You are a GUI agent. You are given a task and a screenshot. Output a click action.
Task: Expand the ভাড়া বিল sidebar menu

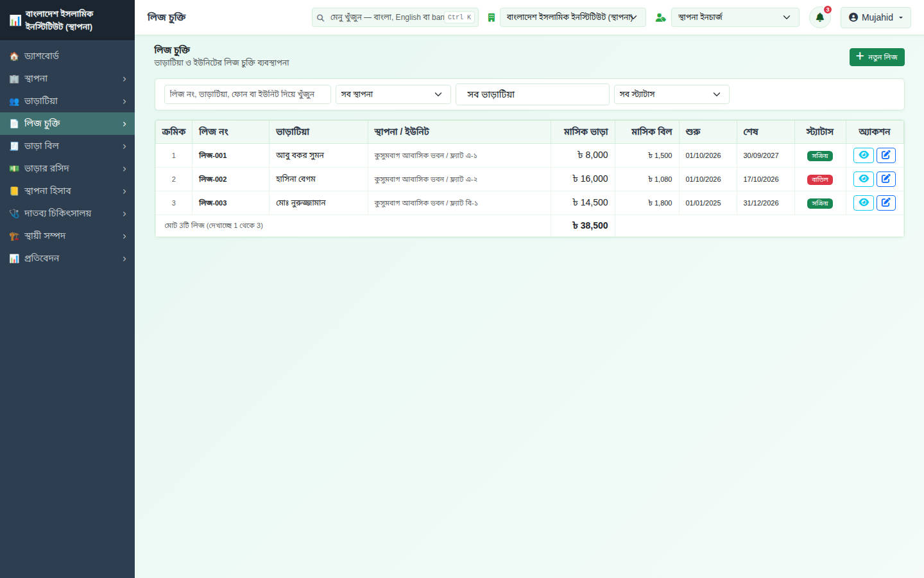[x=67, y=146]
